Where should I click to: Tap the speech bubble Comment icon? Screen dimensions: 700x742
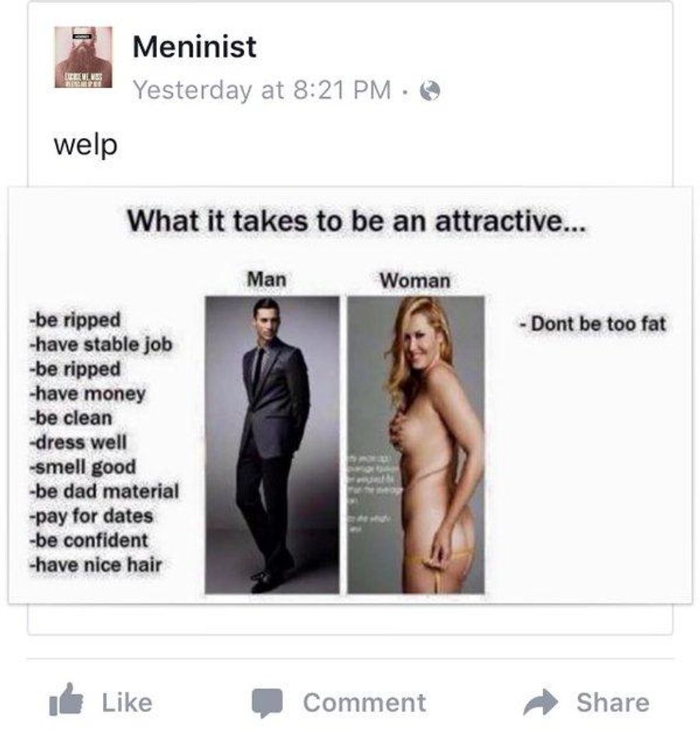coord(267,703)
